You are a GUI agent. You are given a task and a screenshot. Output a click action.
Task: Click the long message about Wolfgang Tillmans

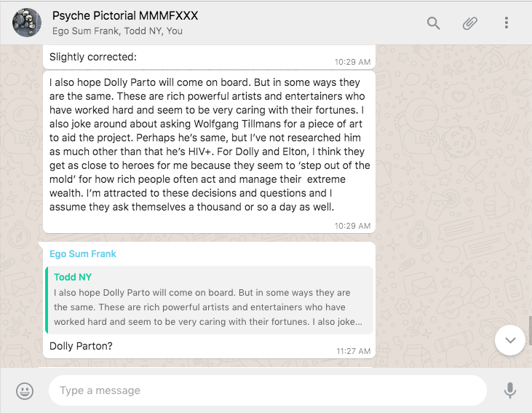click(210, 144)
